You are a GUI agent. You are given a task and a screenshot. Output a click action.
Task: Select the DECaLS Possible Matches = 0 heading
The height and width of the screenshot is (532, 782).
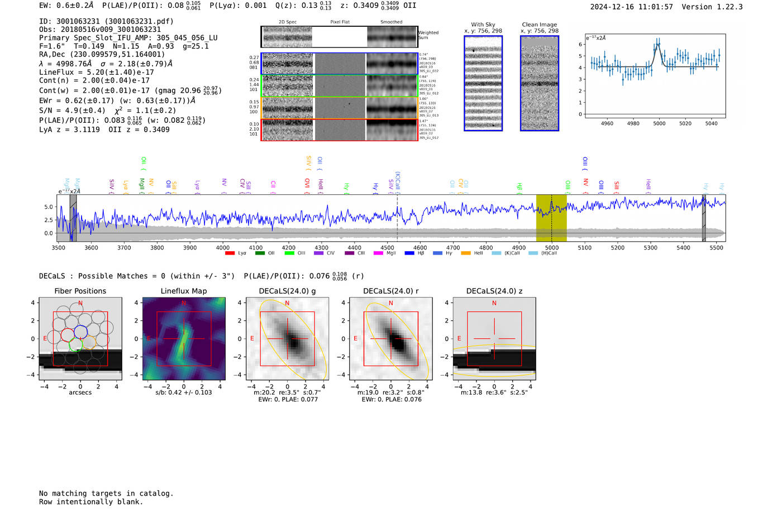click(x=137, y=276)
